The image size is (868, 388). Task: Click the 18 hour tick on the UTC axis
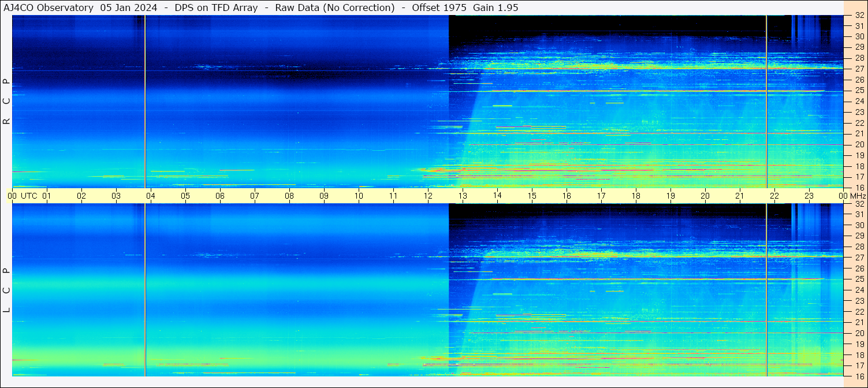tap(636, 196)
